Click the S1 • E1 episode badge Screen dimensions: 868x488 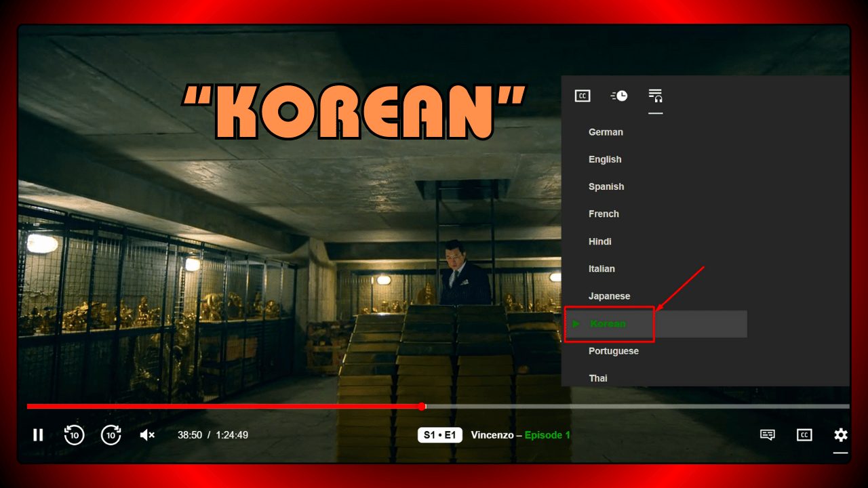tap(440, 435)
